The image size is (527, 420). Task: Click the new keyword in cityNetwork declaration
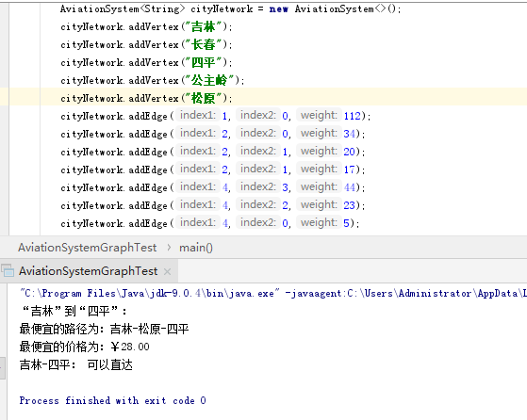[279, 9]
